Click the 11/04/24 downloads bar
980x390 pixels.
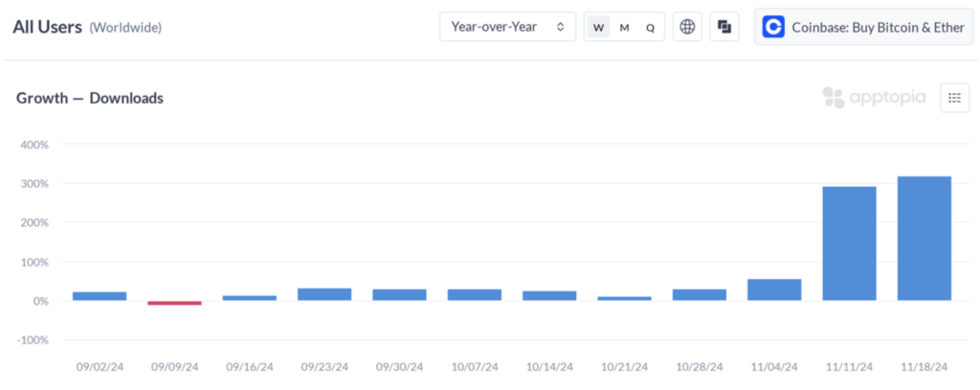774,289
